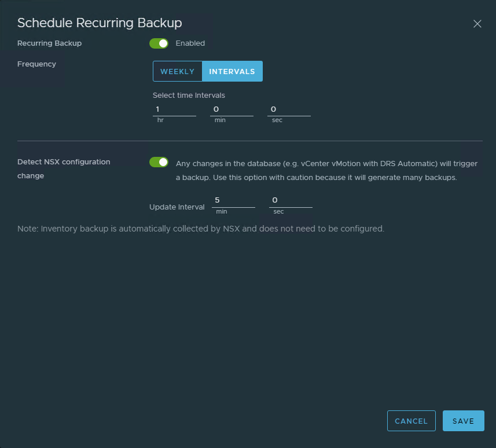Click the inventory backup note text
The height and width of the screenshot is (448, 496).
click(x=201, y=229)
